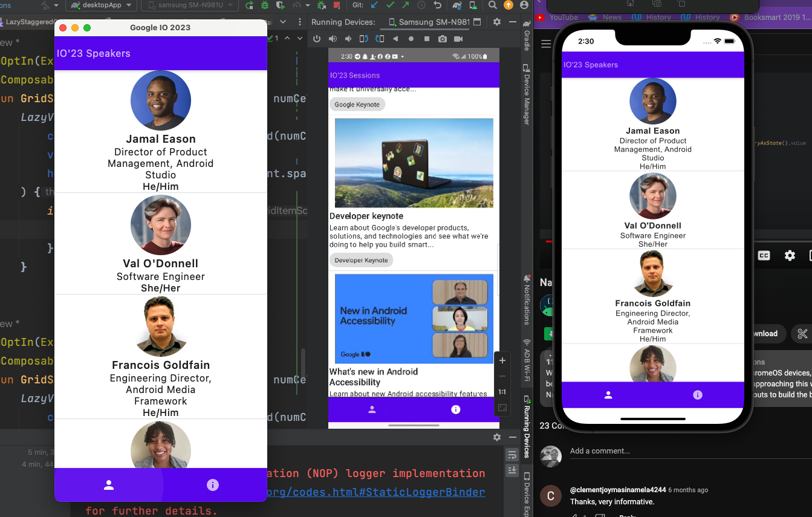Click the Debug bug icon in toolbar
The height and width of the screenshot is (517, 812).
pos(264,5)
